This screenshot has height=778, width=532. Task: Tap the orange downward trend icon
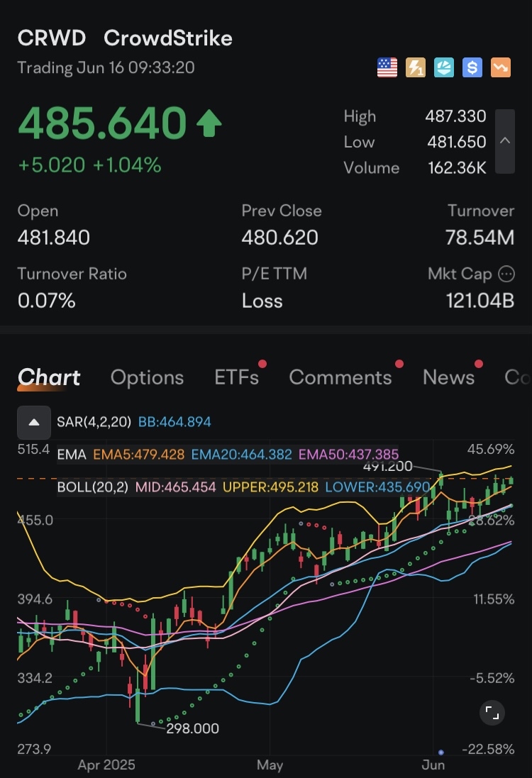[x=501, y=67]
